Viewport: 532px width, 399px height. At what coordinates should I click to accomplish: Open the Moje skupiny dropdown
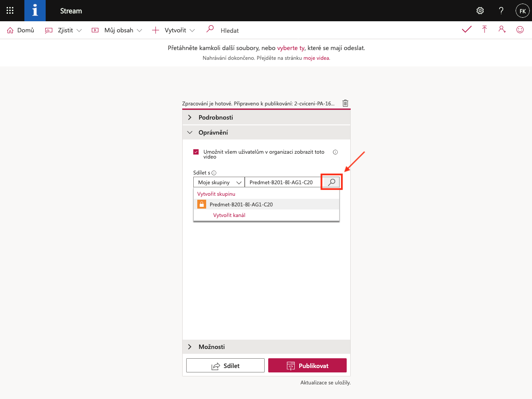[219, 182]
